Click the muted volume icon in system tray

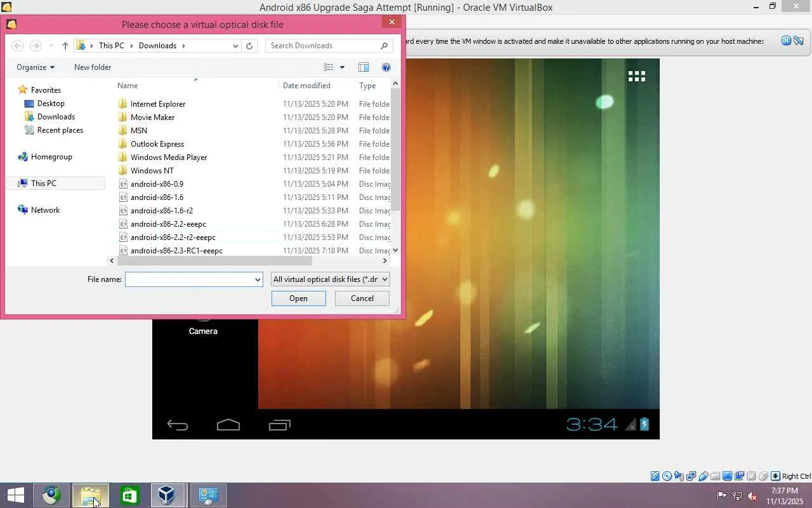tap(752, 495)
